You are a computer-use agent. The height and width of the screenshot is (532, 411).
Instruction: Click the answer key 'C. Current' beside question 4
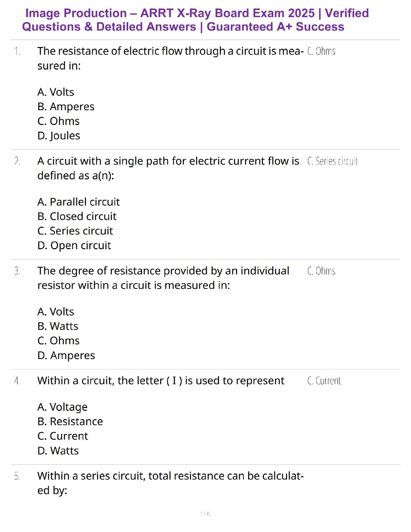(x=324, y=381)
